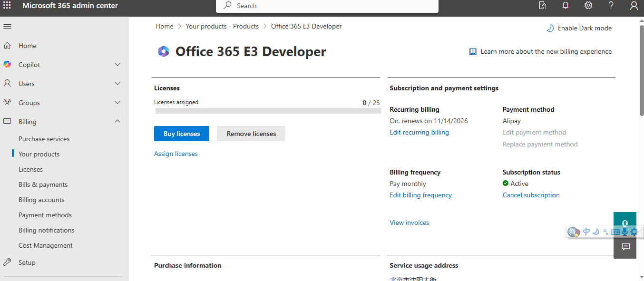644x281 pixels.
Task: Select Licenses in the sidebar menu
Action: pos(30,169)
